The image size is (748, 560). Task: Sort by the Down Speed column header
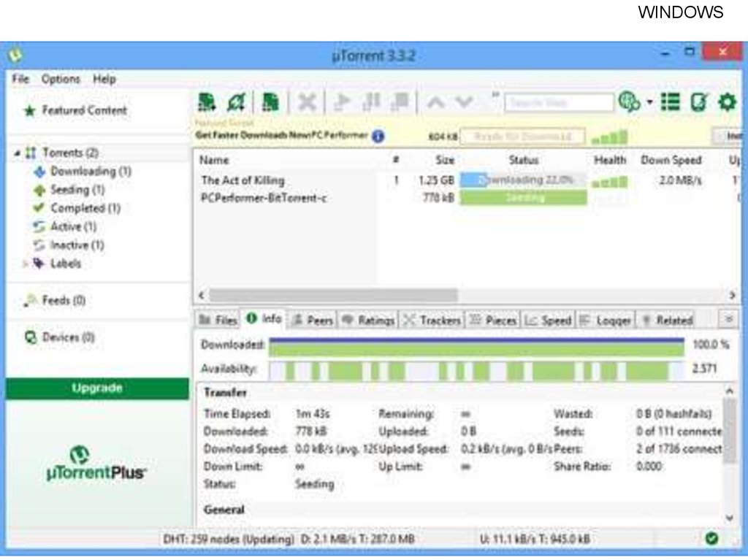coord(671,161)
